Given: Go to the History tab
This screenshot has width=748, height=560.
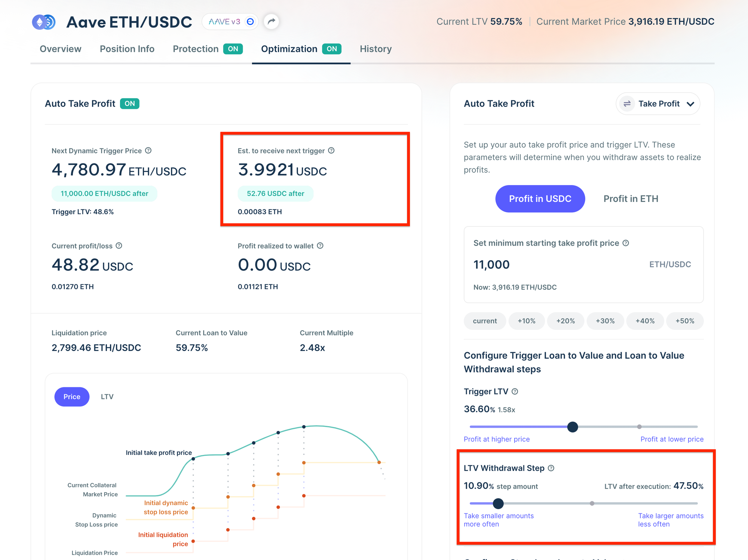Looking at the screenshot, I should [375, 49].
